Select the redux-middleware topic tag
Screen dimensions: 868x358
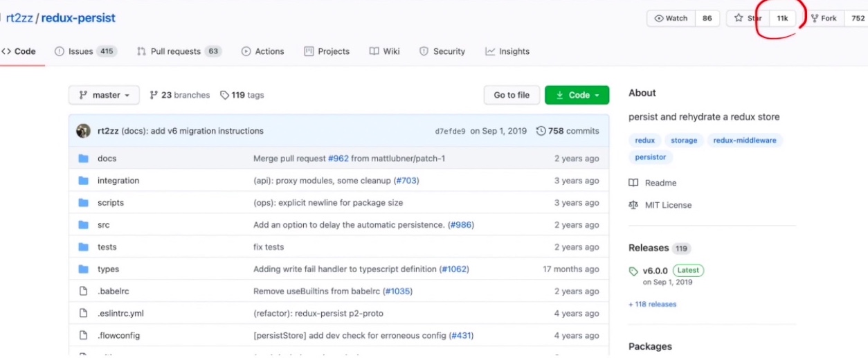click(x=745, y=141)
